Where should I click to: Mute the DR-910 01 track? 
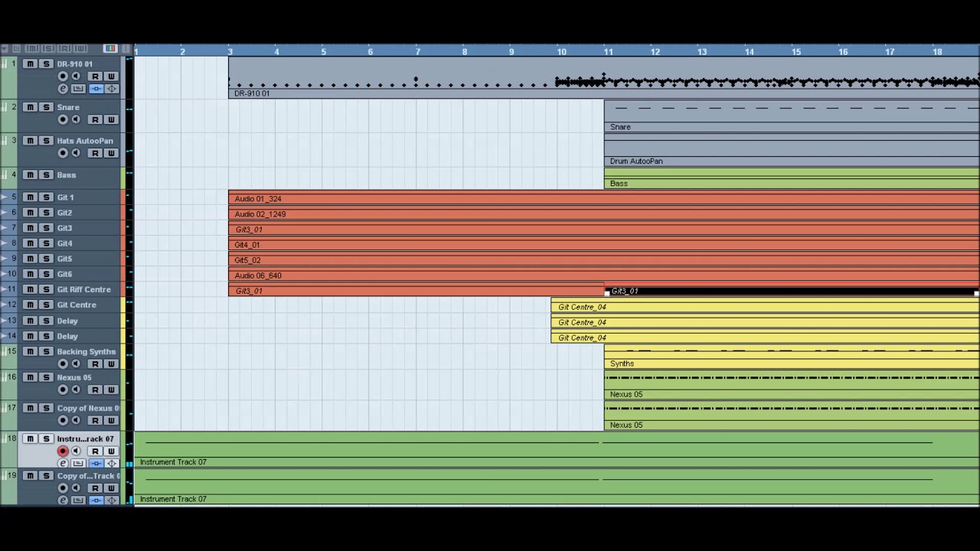point(30,64)
